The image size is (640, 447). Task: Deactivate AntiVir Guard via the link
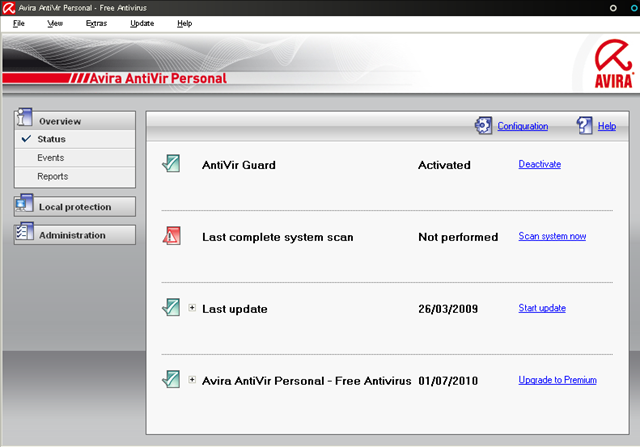click(x=540, y=164)
